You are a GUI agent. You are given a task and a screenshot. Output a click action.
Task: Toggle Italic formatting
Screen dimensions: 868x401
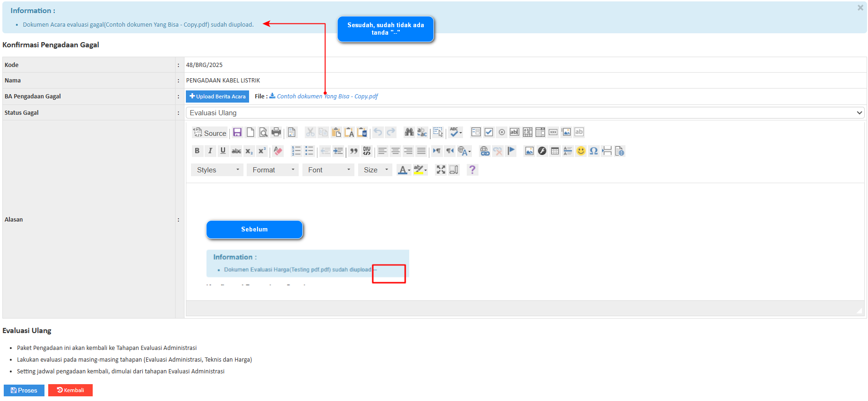pos(210,151)
